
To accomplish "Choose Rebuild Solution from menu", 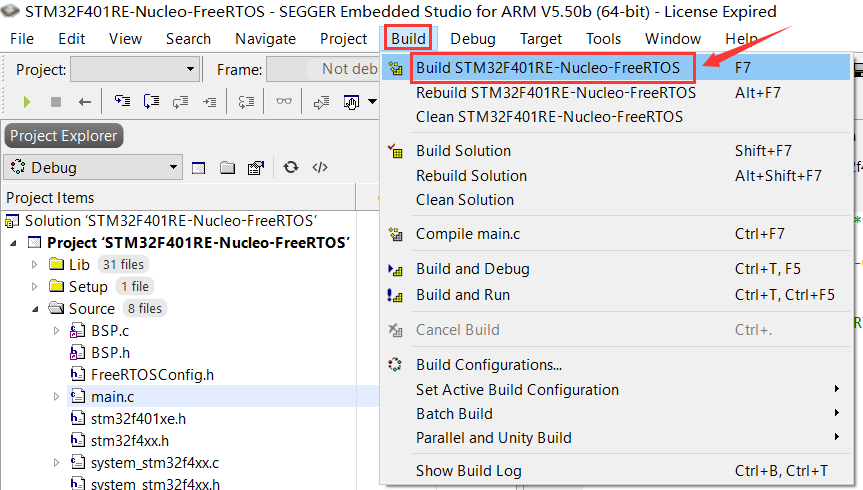I will [x=616, y=176].
